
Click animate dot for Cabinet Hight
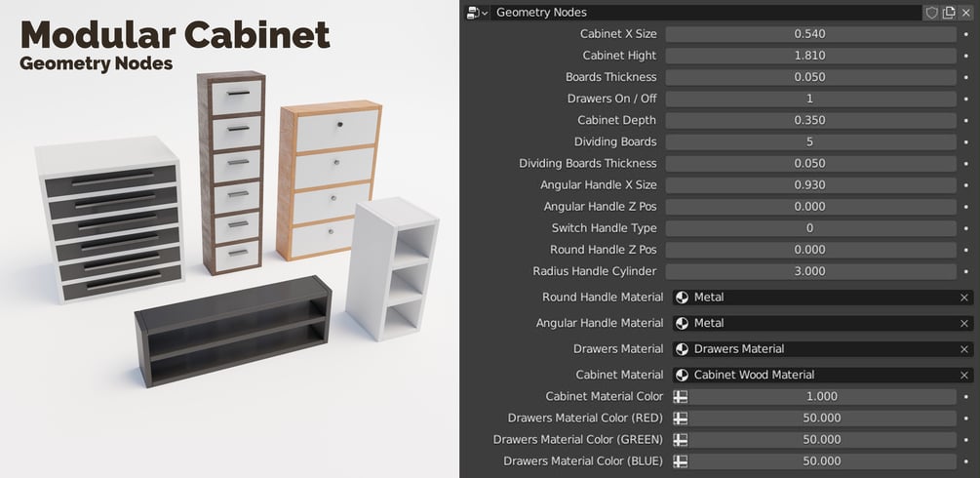(x=966, y=56)
